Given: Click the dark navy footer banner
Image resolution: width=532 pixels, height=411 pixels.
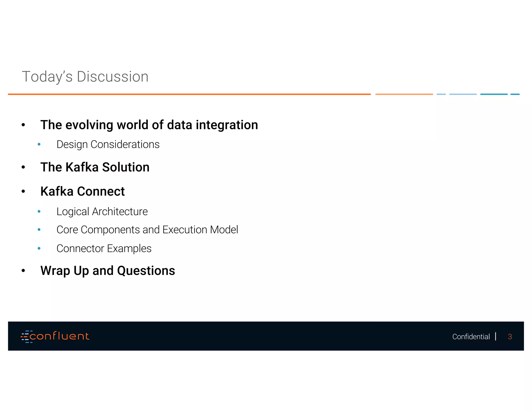Looking at the screenshot, I should coord(260,336).
